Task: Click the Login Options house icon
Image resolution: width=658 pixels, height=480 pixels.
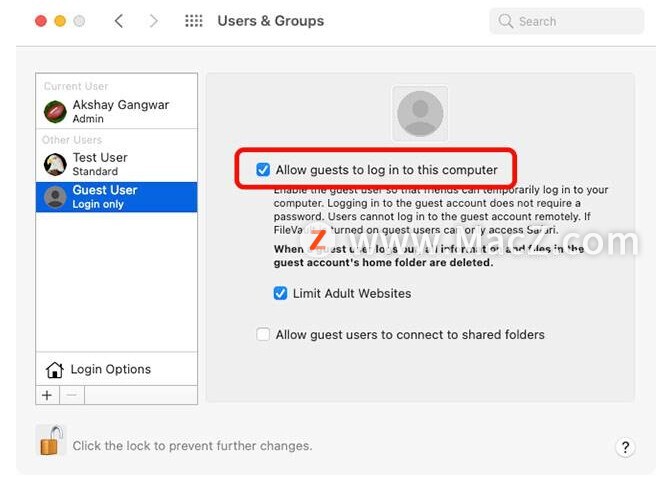Action: (55, 370)
